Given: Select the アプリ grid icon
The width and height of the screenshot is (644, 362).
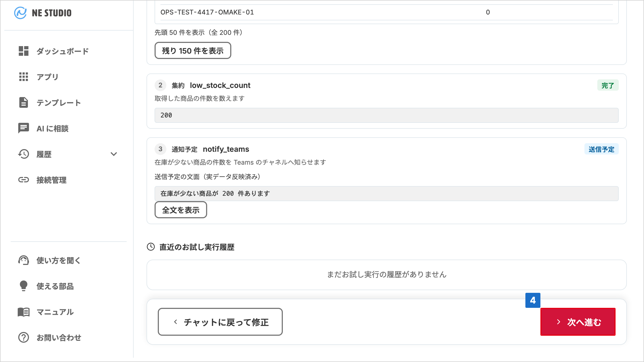Looking at the screenshot, I should 24,77.
